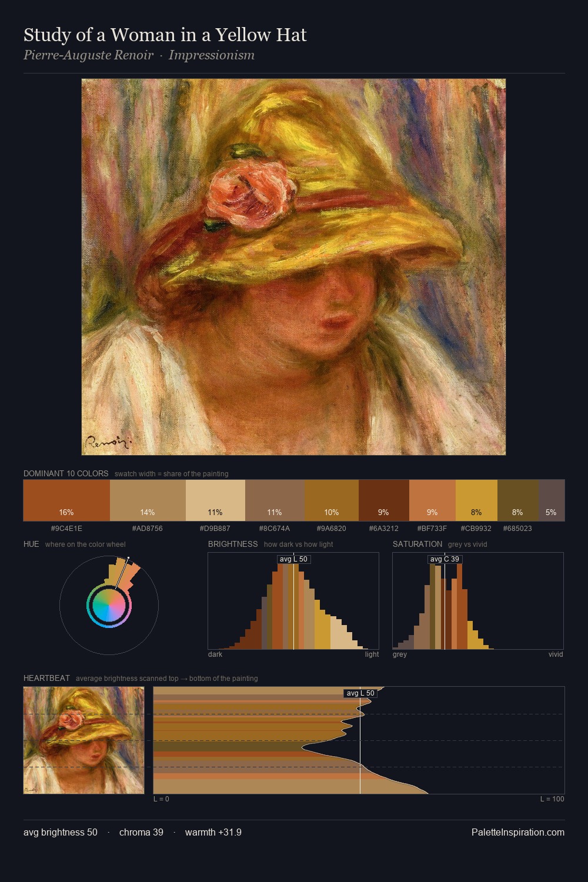Click the footer text chroma 39
This screenshot has width=588, height=882.
141,833
